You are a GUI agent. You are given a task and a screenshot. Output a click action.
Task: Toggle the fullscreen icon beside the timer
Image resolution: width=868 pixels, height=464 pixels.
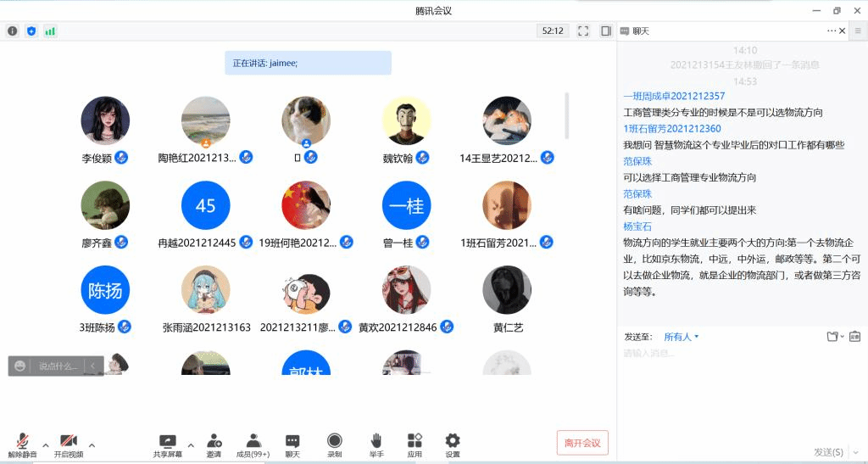click(583, 31)
